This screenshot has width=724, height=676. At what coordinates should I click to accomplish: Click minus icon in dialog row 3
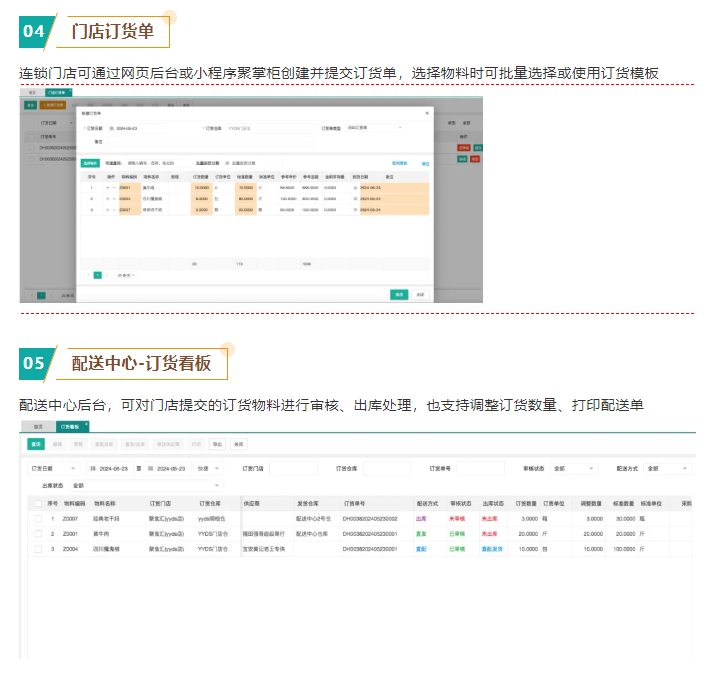click(x=114, y=210)
